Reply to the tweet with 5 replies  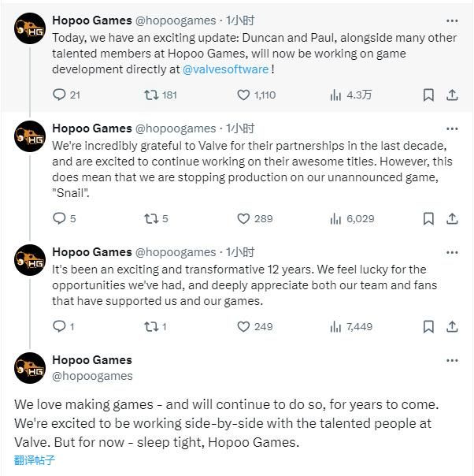pyautogui.click(x=59, y=218)
